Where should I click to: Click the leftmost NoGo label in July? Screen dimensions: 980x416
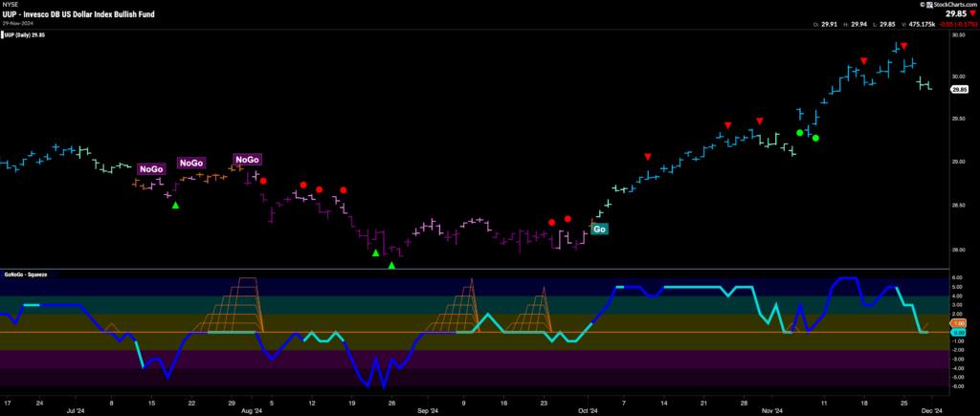tap(152, 168)
